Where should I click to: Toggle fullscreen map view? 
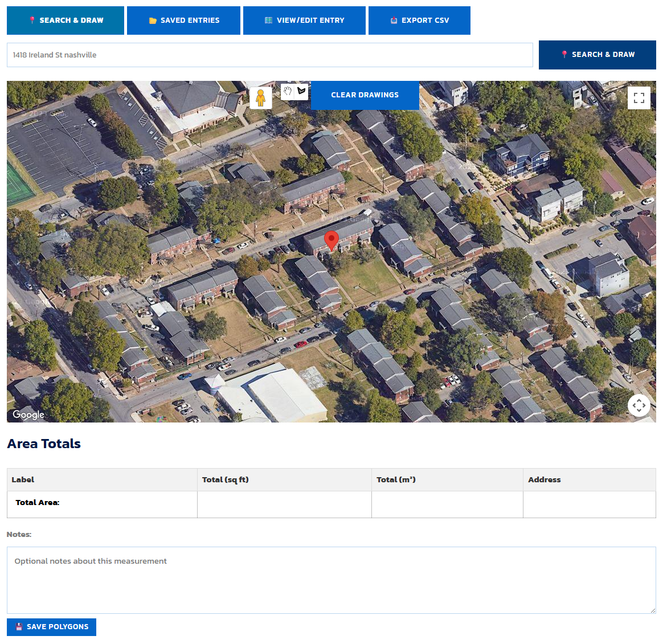(x=639, y=98)
